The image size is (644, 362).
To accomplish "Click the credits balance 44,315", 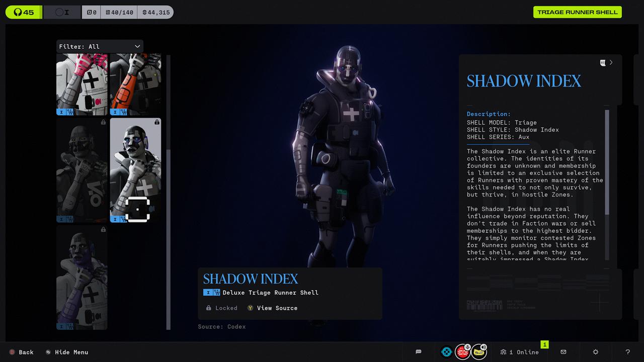I will [156, 12].
